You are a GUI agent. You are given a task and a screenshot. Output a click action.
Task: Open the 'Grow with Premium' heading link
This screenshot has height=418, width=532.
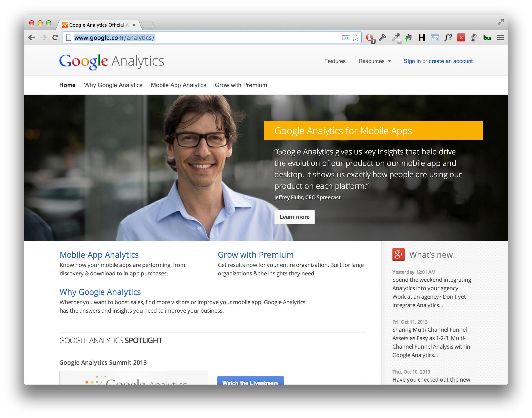point(255,255)
